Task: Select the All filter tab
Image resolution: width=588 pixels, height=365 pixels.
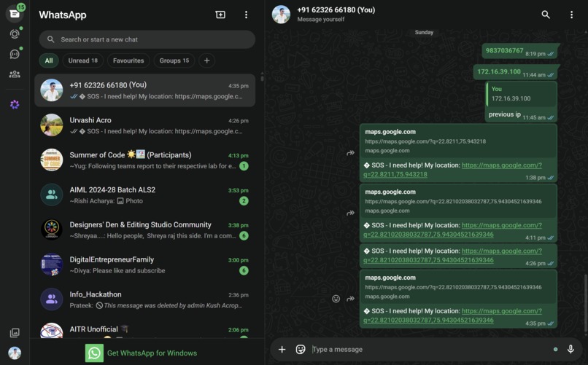Action: tap(49, 60)
